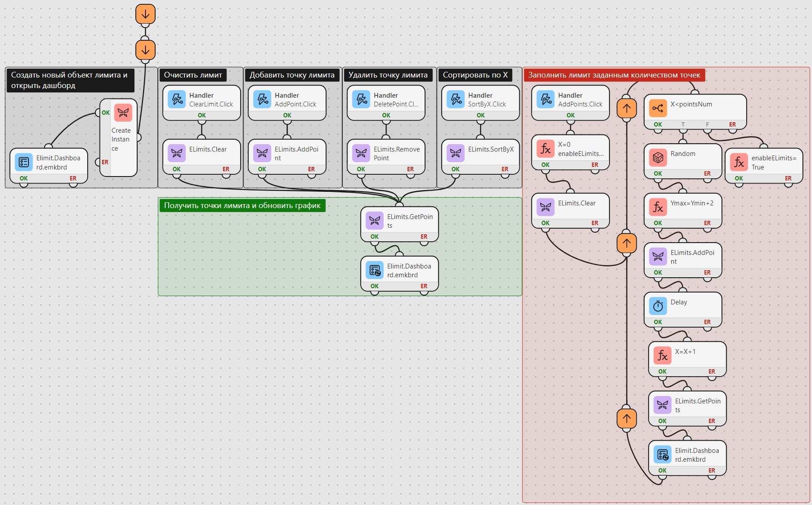Select the Delay node timer icon

(x=658, y=306)
